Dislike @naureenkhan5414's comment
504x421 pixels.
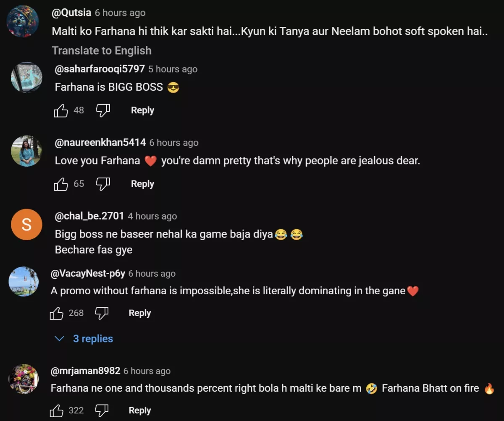click(x=103, y=184)
